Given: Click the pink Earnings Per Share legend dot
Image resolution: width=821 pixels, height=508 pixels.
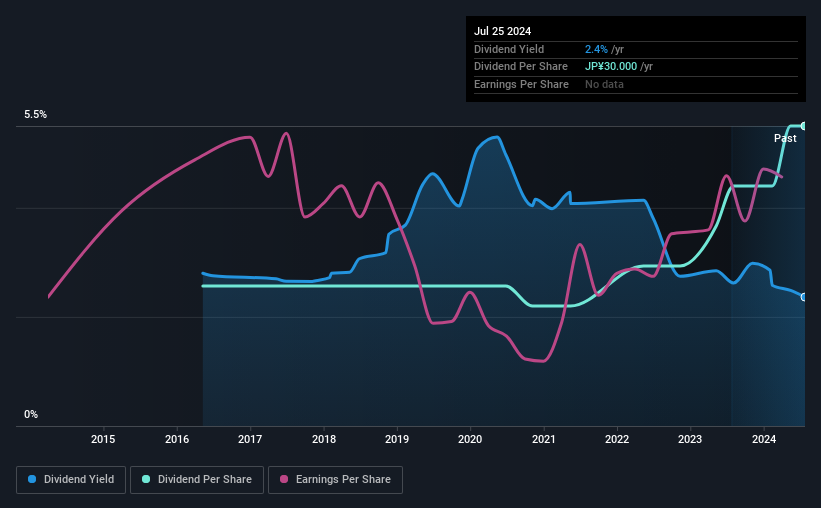Looking at the screenshot, I should click(x=284, y=479).
